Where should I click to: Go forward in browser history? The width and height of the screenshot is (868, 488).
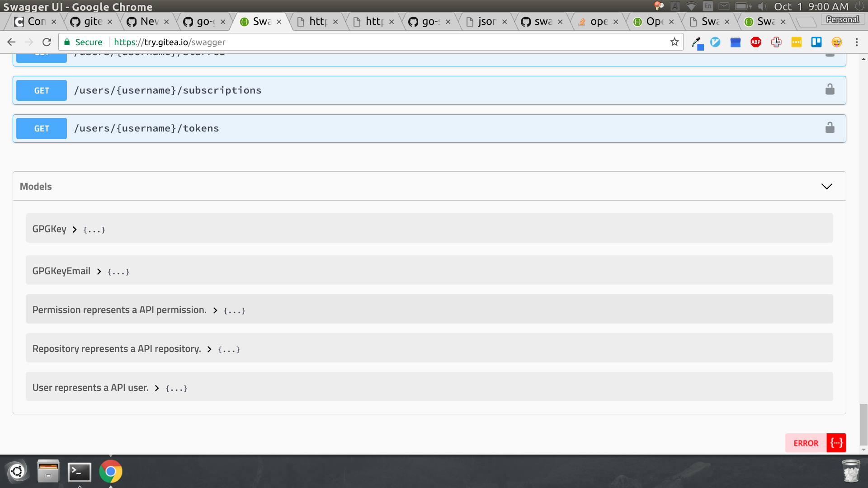[29, 42]
